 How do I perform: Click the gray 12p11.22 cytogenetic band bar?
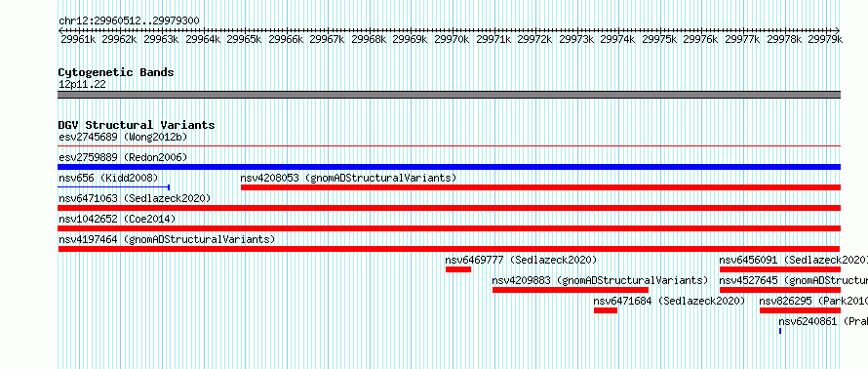tap(449, 95)
